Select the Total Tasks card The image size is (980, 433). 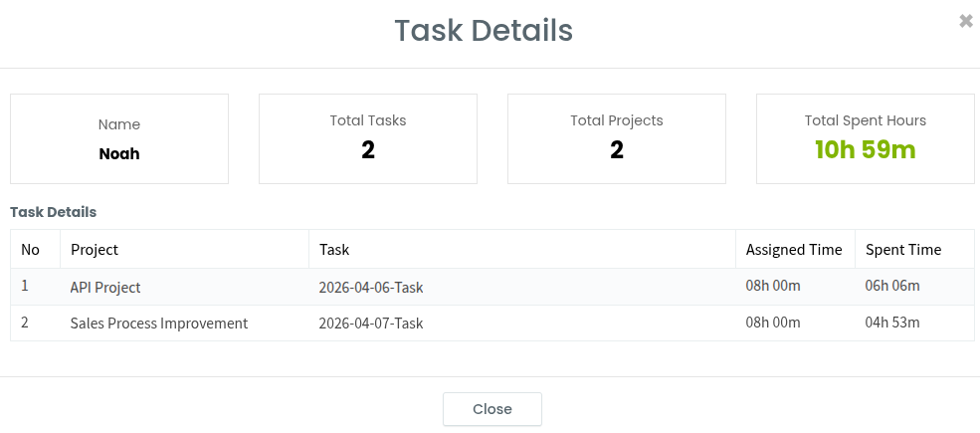tap(368, 139)
